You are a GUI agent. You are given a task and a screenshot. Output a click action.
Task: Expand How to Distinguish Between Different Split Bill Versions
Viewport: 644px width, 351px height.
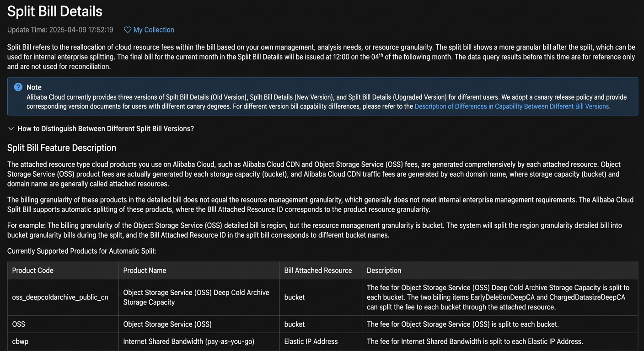pyautogui.click(x=101, y=129)
